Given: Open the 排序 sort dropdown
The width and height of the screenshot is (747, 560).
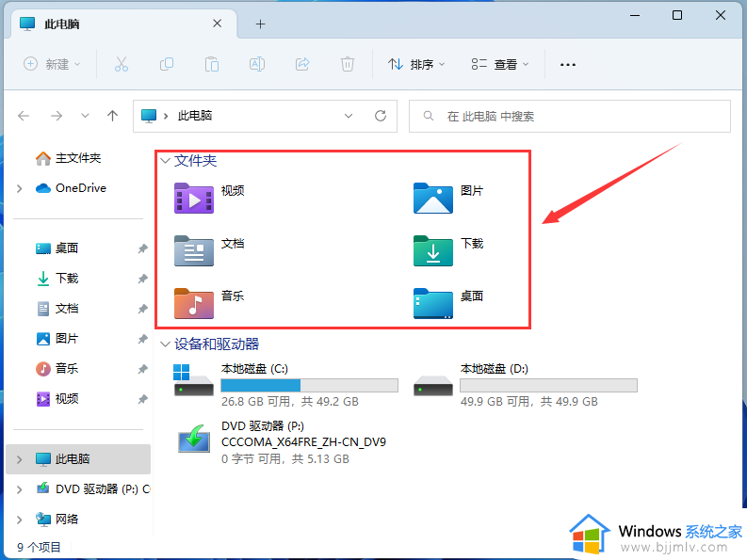Looking at the screenshot, I should point(416,64).
